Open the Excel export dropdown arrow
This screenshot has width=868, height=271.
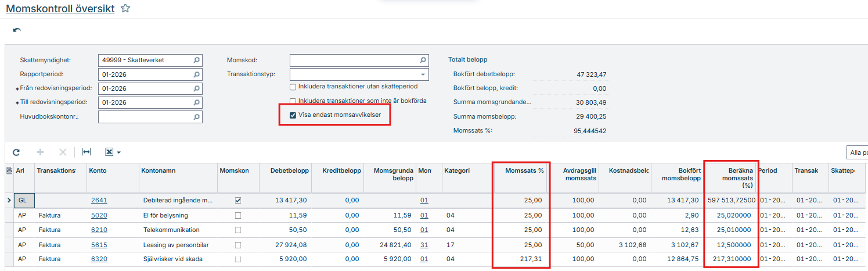[118, 153]
